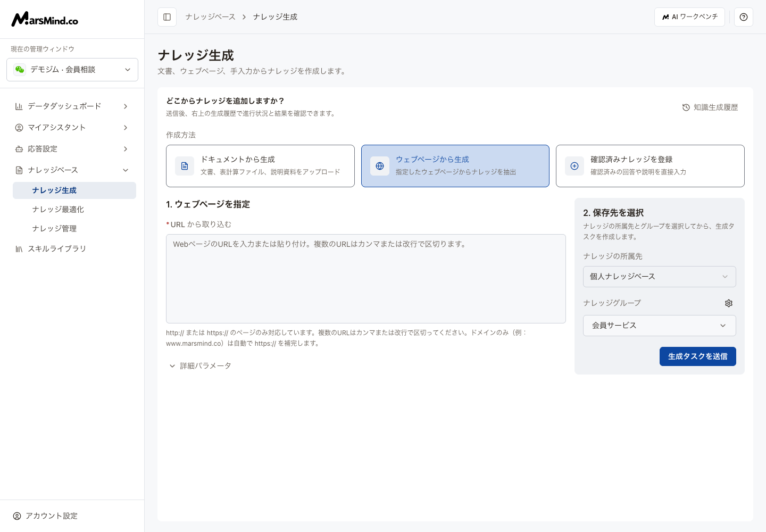Expand the 応答設定 menu chevron
The image size is (766, 532).
point(126,149)
